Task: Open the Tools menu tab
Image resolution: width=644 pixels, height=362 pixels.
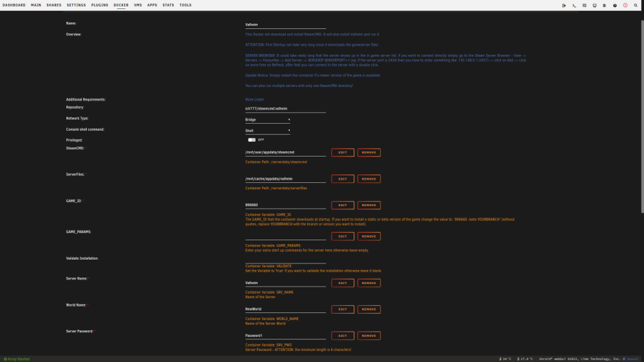Action: tap(185, 5)
